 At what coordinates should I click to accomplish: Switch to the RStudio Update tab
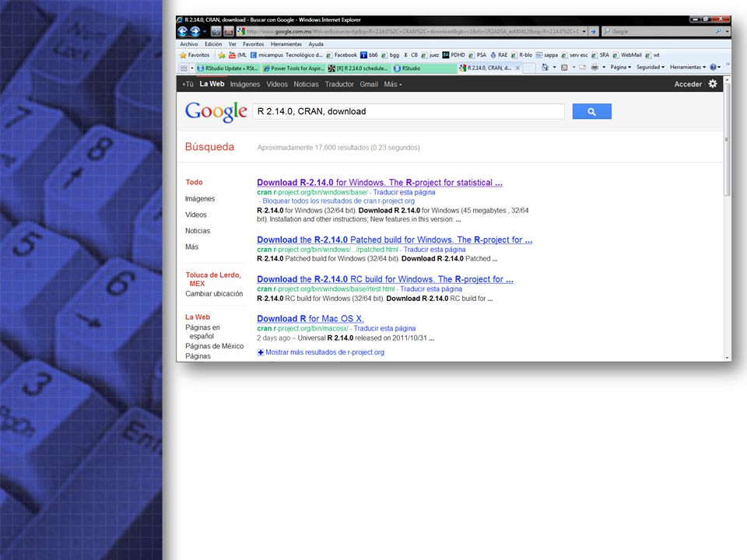[228, 68]
